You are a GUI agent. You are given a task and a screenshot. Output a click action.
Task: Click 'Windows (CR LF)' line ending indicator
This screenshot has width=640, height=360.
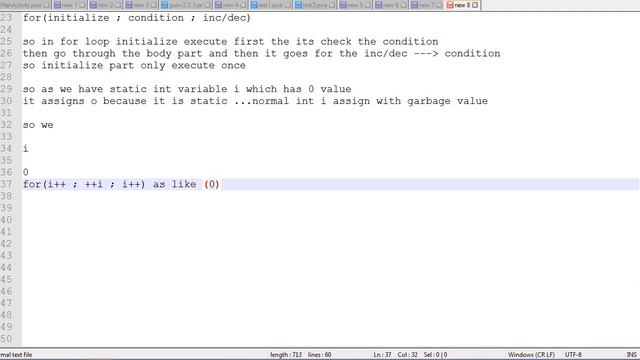pyautogui.click(x=531, y=355)
